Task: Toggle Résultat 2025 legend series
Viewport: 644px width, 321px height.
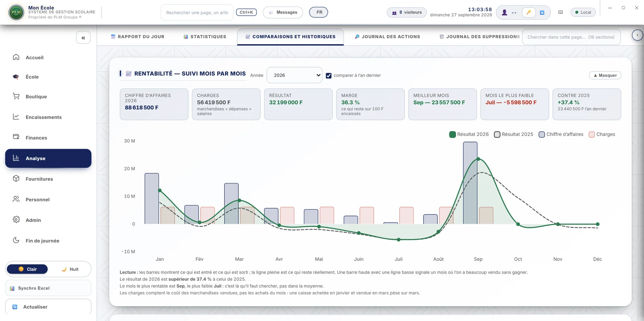Action: tap(514, 134)
